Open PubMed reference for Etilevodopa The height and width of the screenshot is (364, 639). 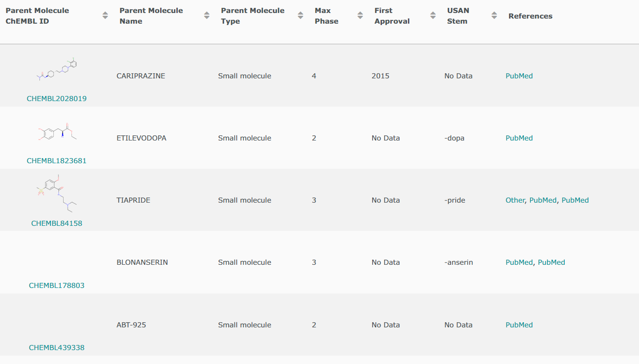click(519, 138)
